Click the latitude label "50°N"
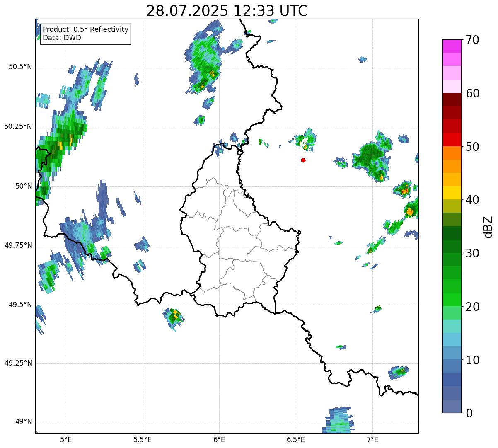498x448 pixels. (x=24, y=186)
